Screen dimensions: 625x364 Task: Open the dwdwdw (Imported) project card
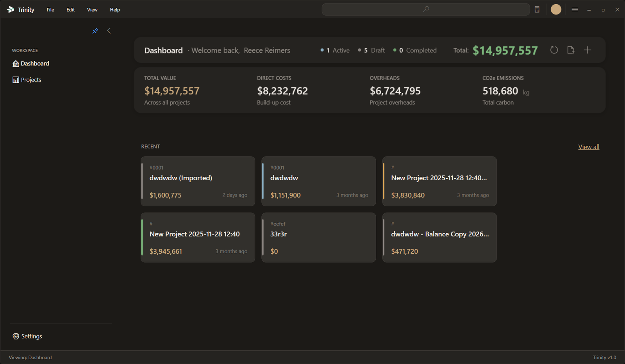[x=198, y=181]
